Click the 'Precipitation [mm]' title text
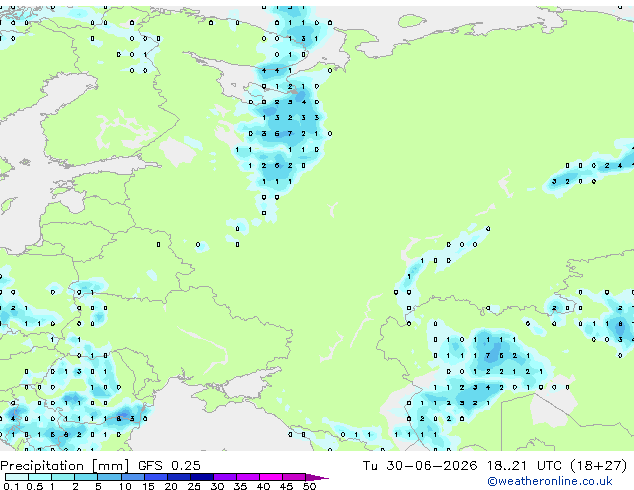The image size is (634, 490). point(65,466)
